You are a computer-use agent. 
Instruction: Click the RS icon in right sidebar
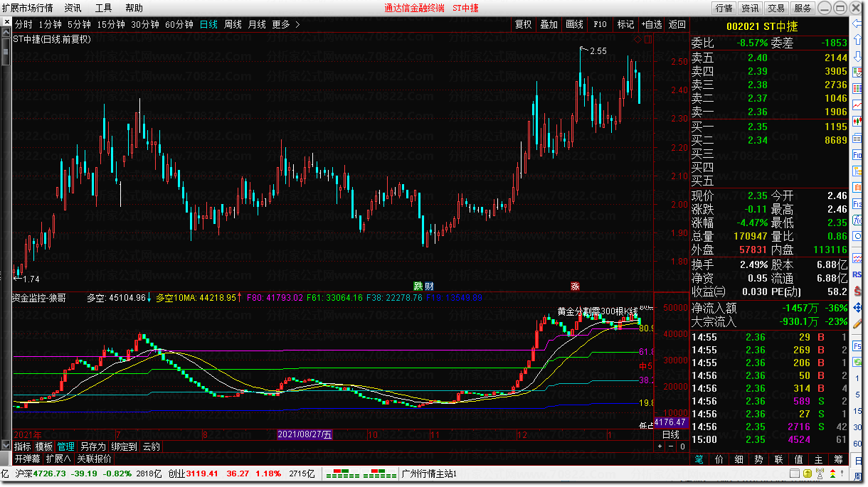(857, 274)
